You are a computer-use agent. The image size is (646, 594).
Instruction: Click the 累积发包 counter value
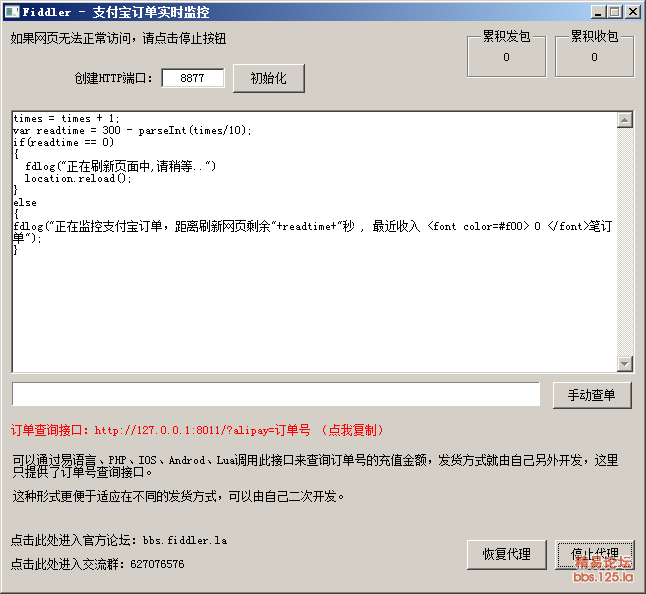pos(506,57)
